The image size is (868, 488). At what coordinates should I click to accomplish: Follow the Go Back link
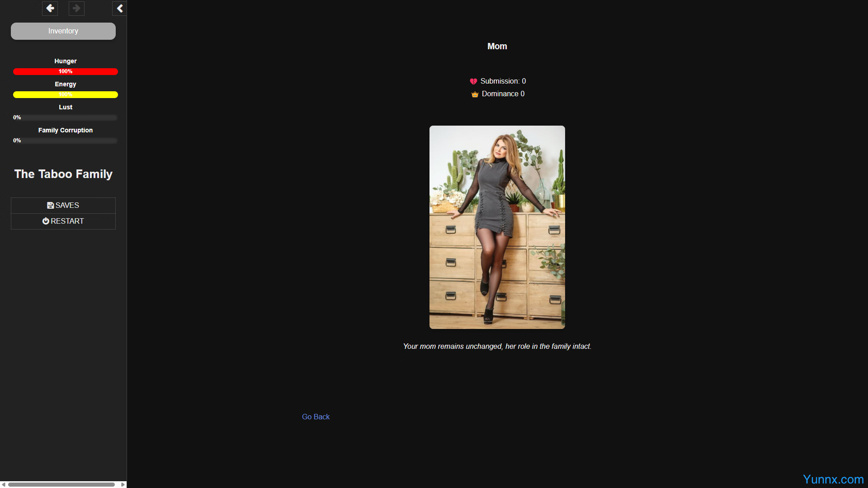[x=316, y=417]
